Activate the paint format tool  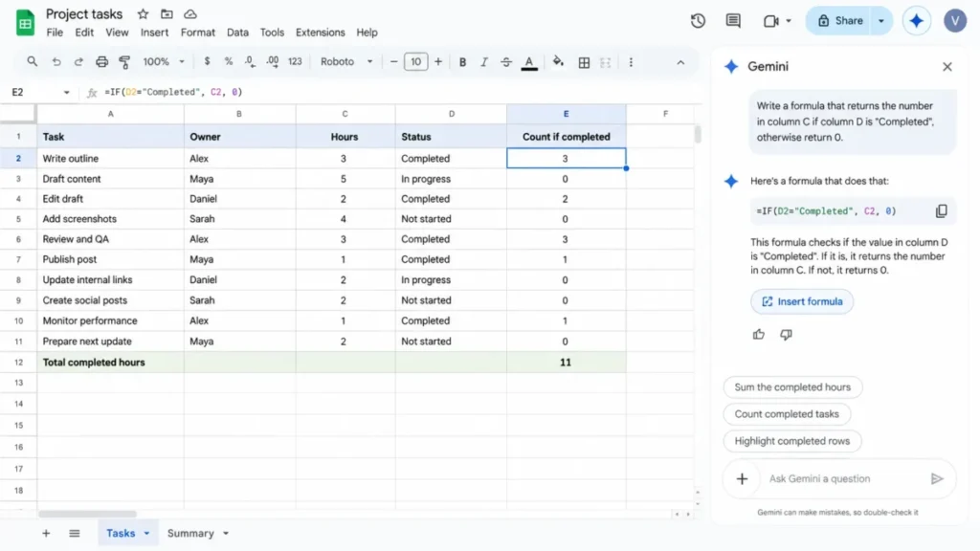(x=124, y=62)
